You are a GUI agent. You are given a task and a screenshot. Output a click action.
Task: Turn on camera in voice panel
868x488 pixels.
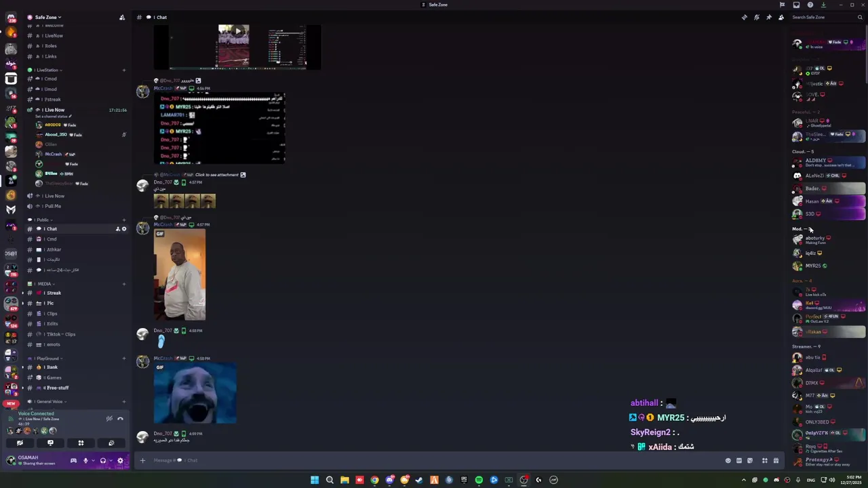coord(20,443)
